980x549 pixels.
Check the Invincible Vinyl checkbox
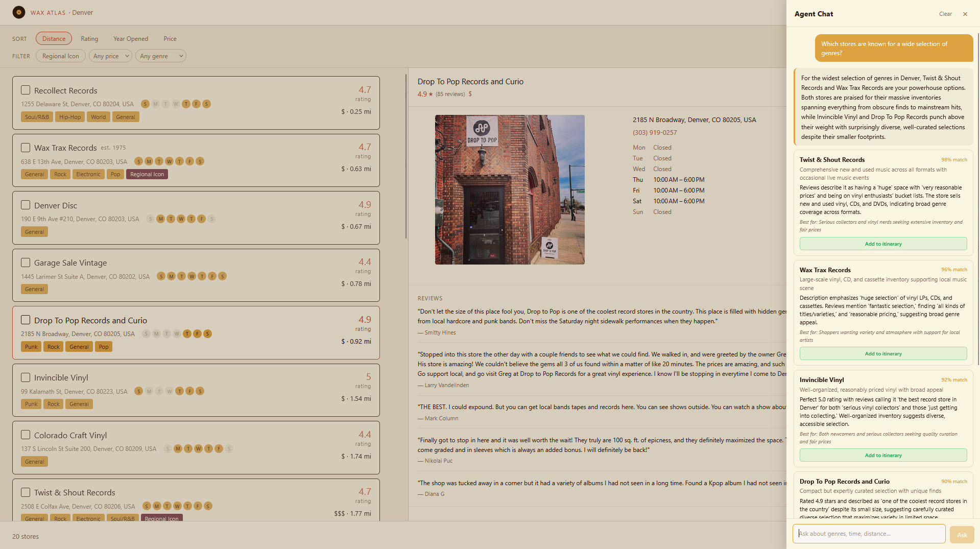(x=26, y=377)
